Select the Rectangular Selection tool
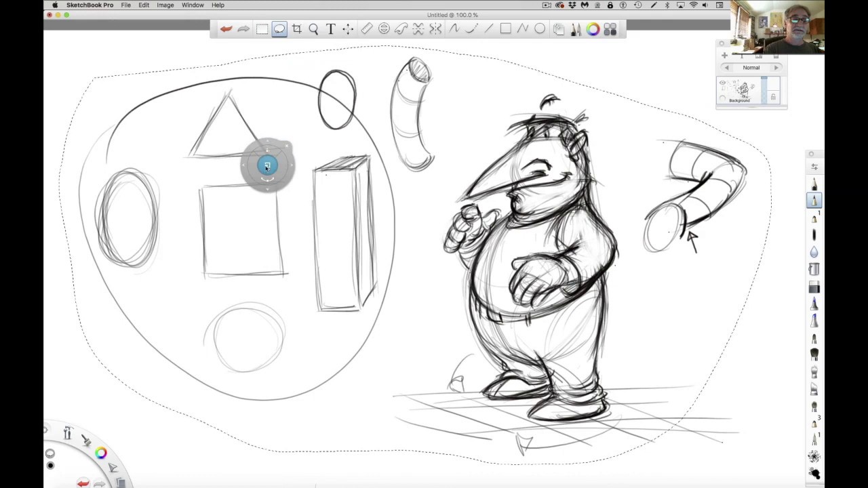 (x=262, y=29)
